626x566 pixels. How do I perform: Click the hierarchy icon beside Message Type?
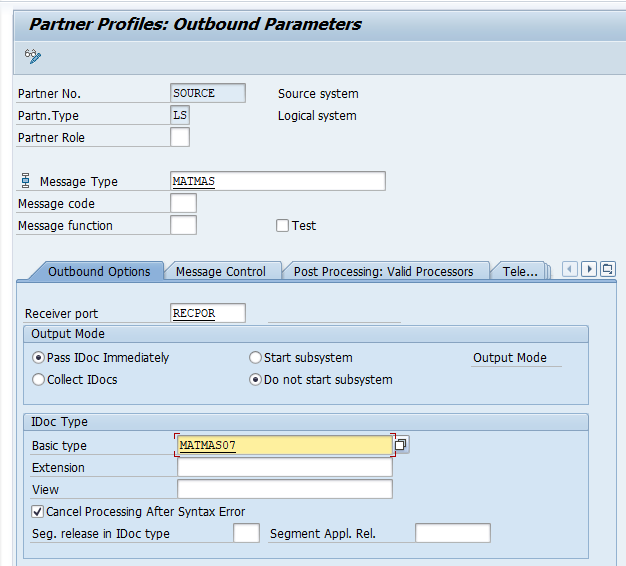(25, 181)
